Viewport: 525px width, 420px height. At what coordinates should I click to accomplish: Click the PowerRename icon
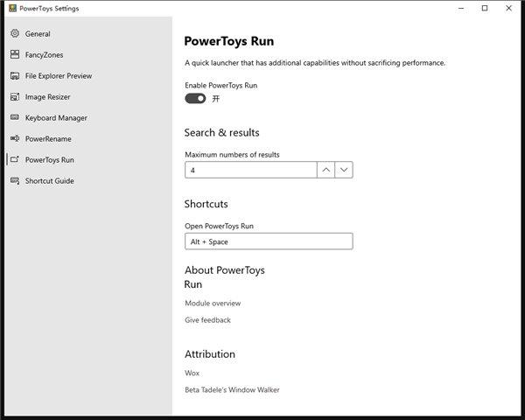(15, 138)
